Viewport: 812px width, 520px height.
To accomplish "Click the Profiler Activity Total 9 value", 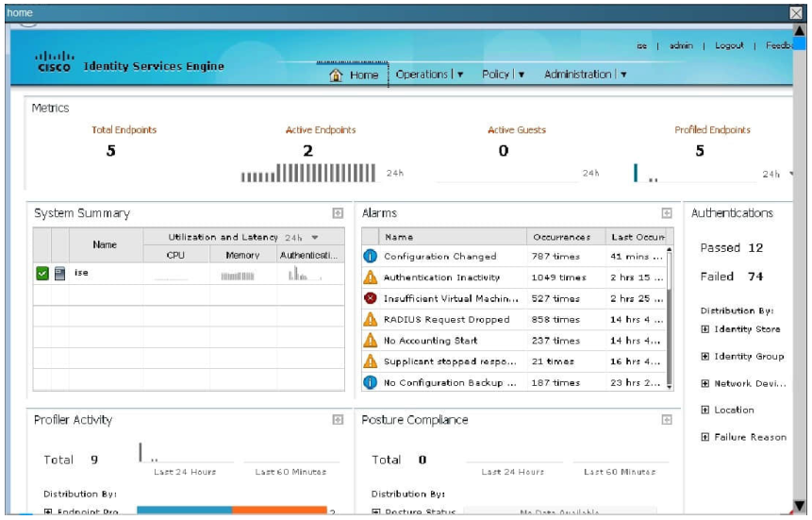I will [94, 460].
